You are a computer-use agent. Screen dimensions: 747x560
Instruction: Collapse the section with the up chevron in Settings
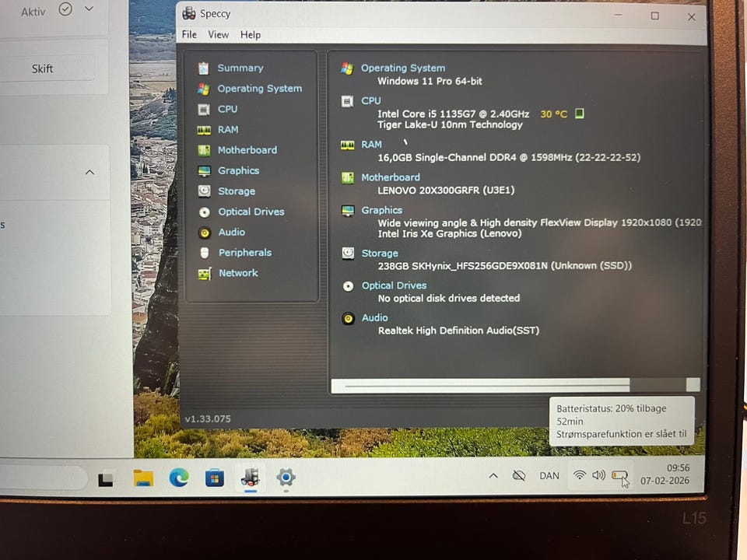[x=89, y=172]
